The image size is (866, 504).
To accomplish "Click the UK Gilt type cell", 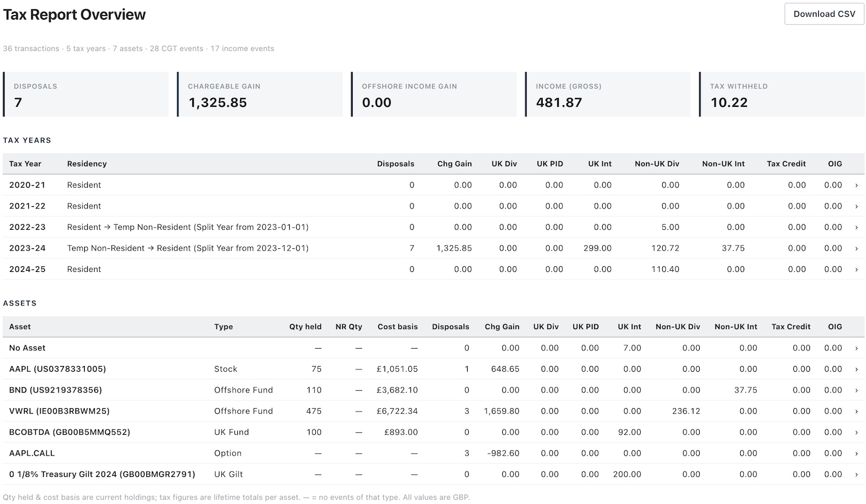I will 229,474.
